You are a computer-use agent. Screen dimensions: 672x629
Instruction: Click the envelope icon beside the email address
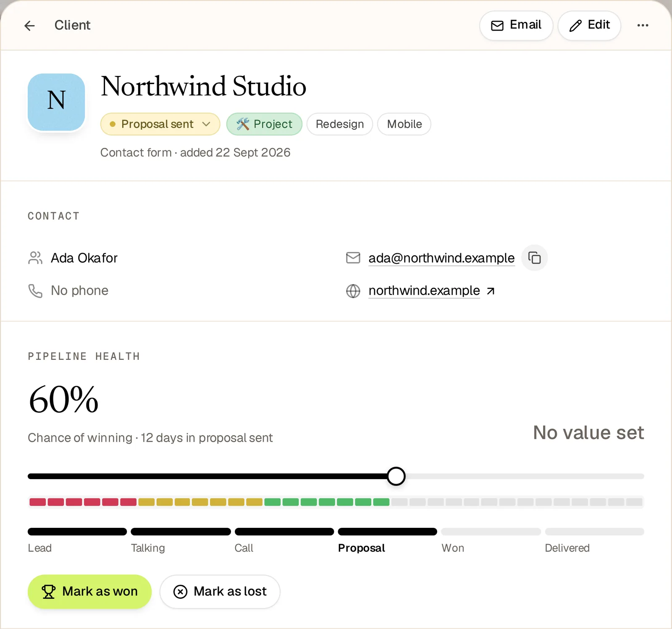point(353,258)
